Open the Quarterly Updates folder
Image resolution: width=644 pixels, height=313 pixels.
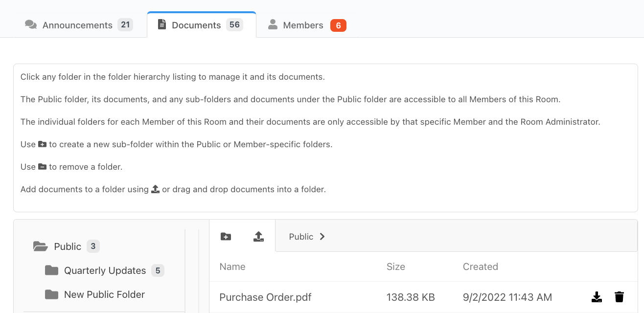(105, 270)
